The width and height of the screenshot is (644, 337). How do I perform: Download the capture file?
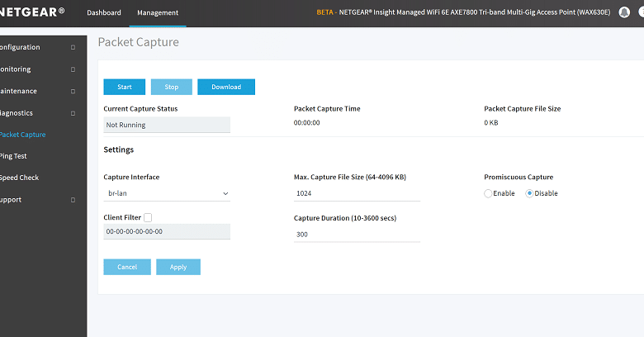pyautogui.click(x=226, y=87)
